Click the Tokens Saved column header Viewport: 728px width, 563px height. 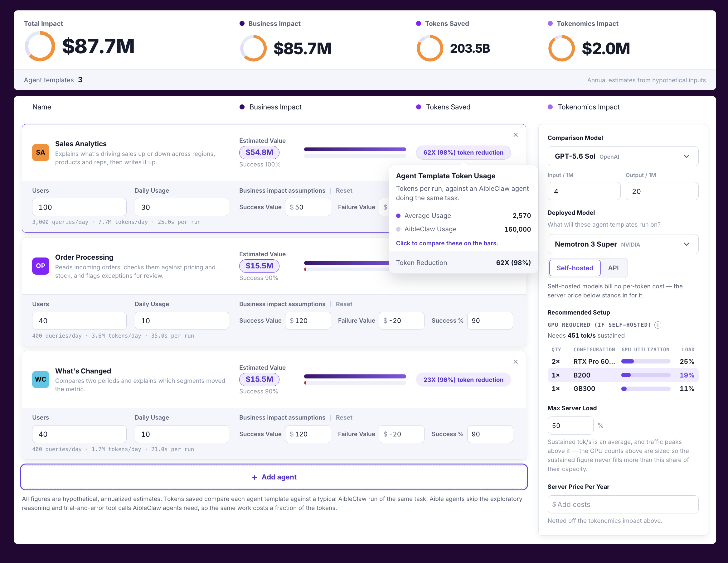tap(443, 107)
